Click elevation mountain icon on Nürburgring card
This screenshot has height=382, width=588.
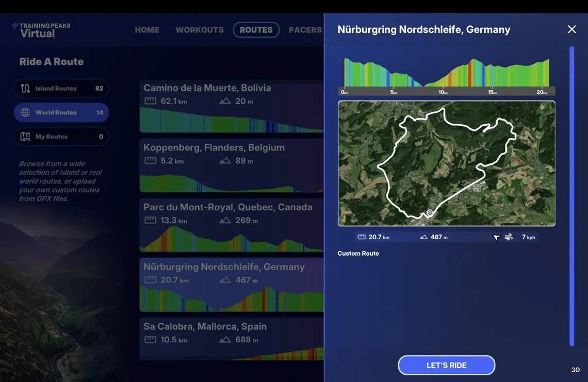(225, 280)
